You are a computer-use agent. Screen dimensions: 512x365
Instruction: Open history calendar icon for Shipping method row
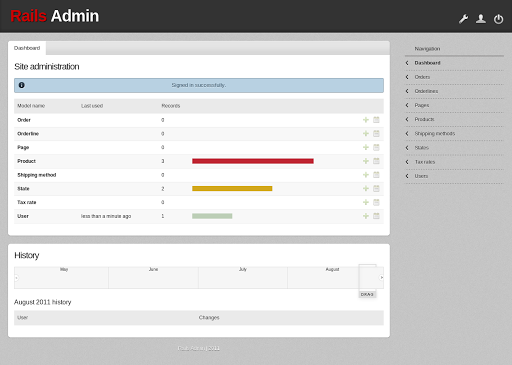click(376, 175)
